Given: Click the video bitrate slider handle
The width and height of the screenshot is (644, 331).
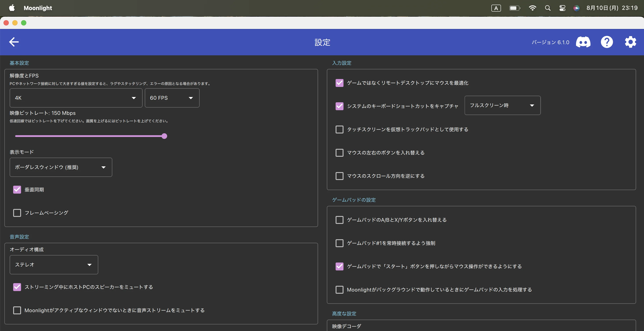Looking at the screenshot, I should [164, 136].
